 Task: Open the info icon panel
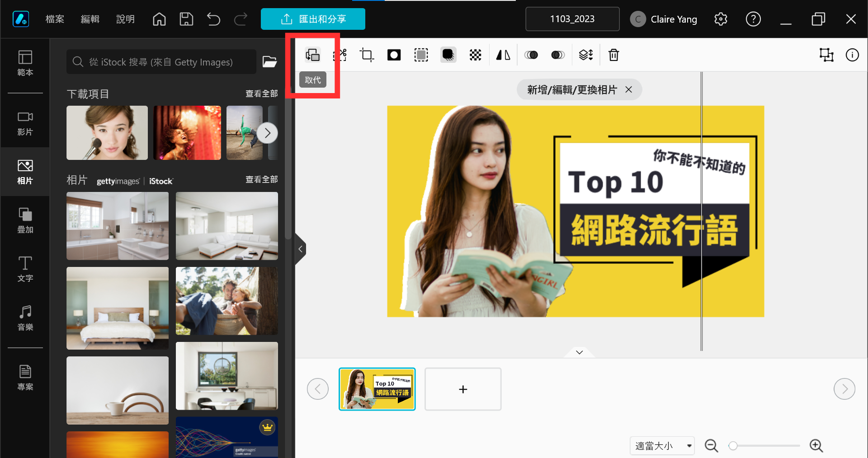[852, 55]
